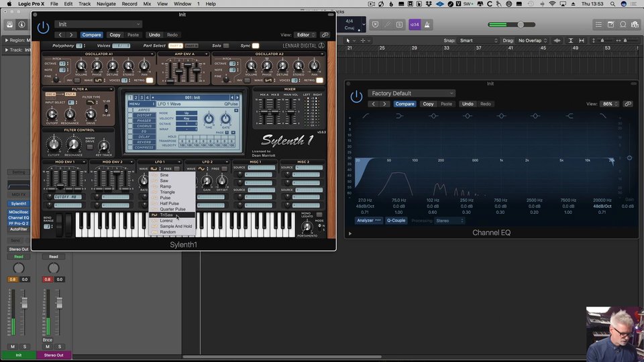Click the solo S toolbar icon

(x=399, y=25)
